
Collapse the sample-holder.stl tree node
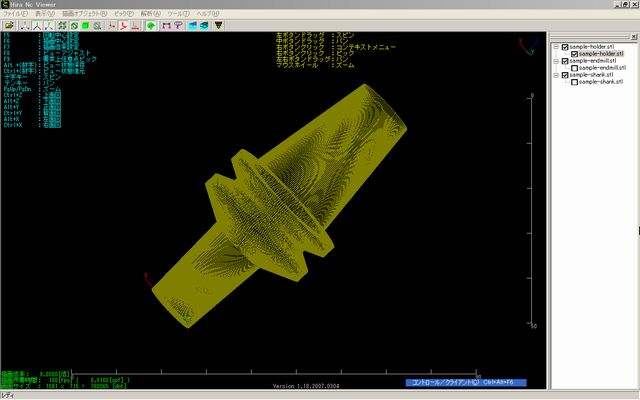click(556, 47)
